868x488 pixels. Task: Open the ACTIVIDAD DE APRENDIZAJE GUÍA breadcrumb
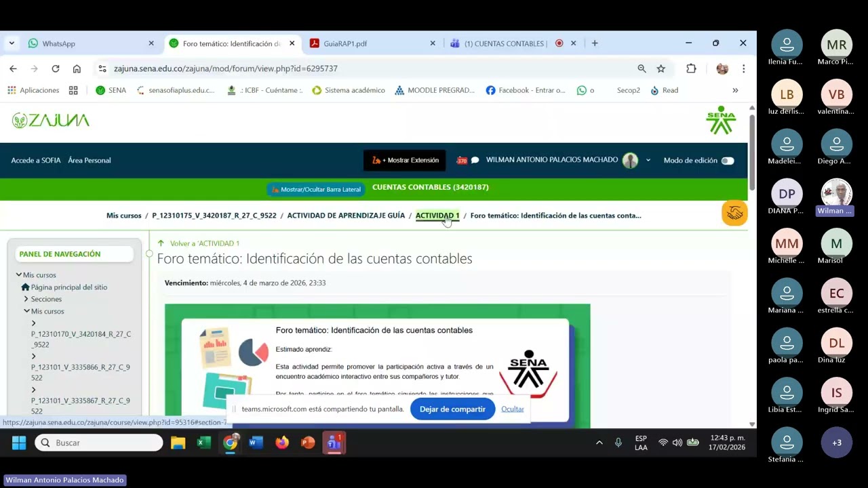(x=346, y=216)
